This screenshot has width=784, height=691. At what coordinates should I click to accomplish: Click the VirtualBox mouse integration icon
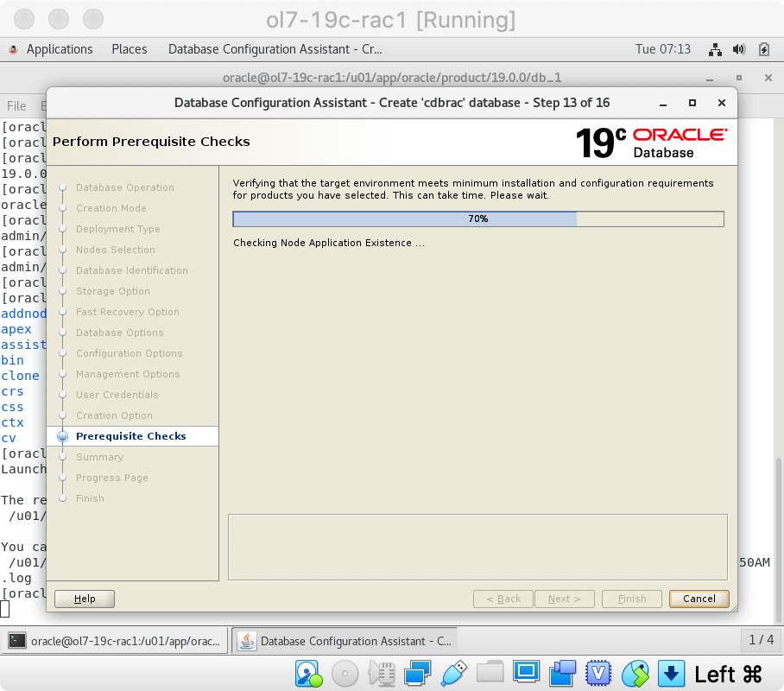tap(635, 674)
